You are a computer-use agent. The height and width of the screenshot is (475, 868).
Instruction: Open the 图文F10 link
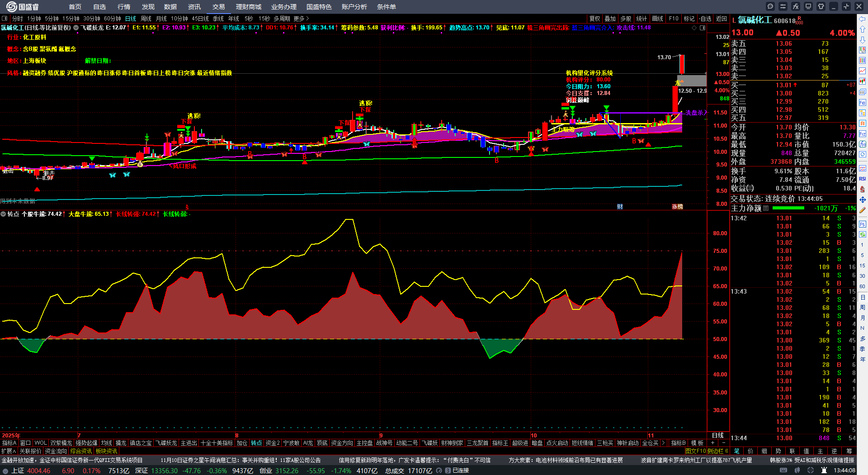point(695,451)
